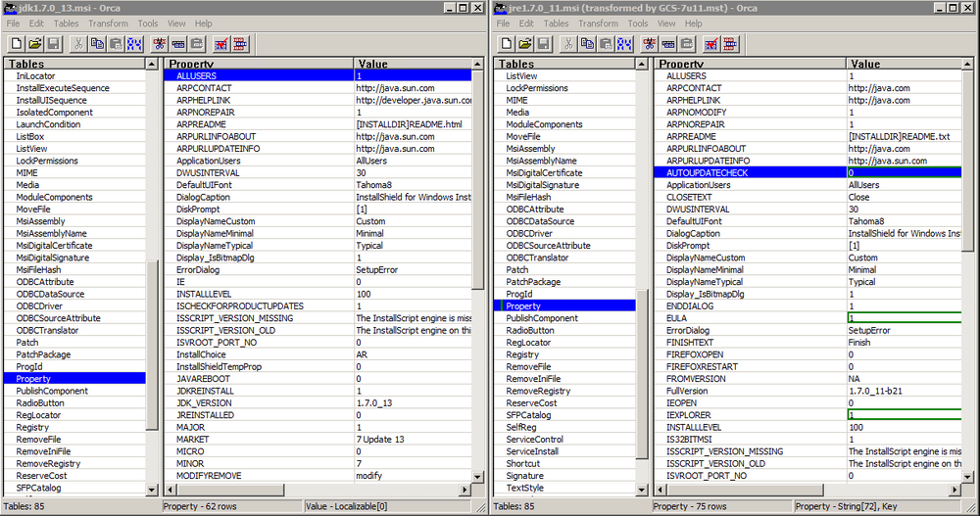Click right arrow of jdk window horizontal scrollbar

tap(465, 490)
